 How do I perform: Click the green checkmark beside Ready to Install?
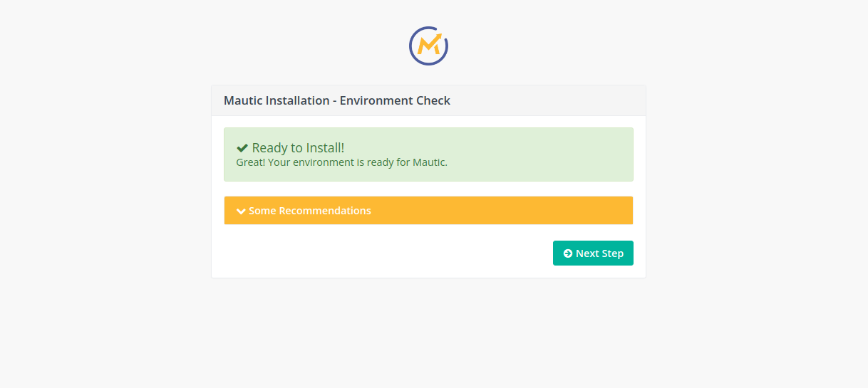point(242,148)
